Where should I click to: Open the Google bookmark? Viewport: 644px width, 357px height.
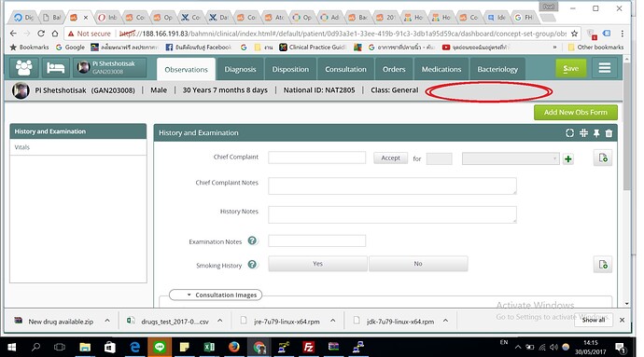pyautogui.click(x=70, y=48)
